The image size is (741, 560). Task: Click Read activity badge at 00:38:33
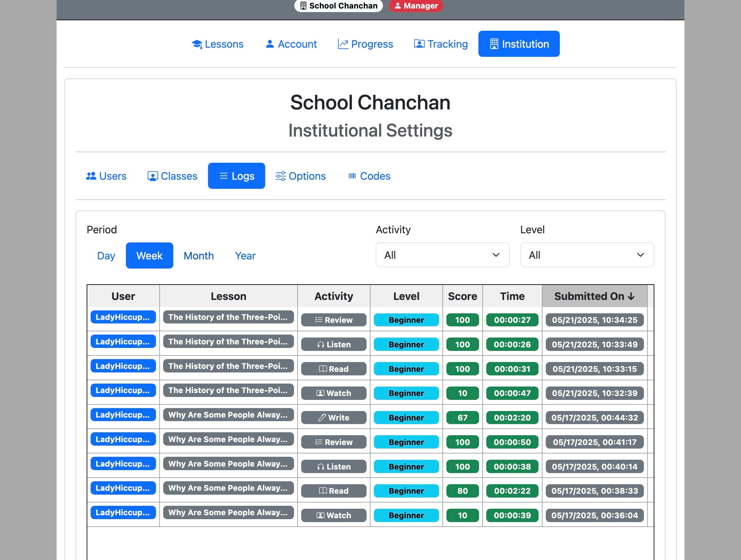click(x=334, y=491)
